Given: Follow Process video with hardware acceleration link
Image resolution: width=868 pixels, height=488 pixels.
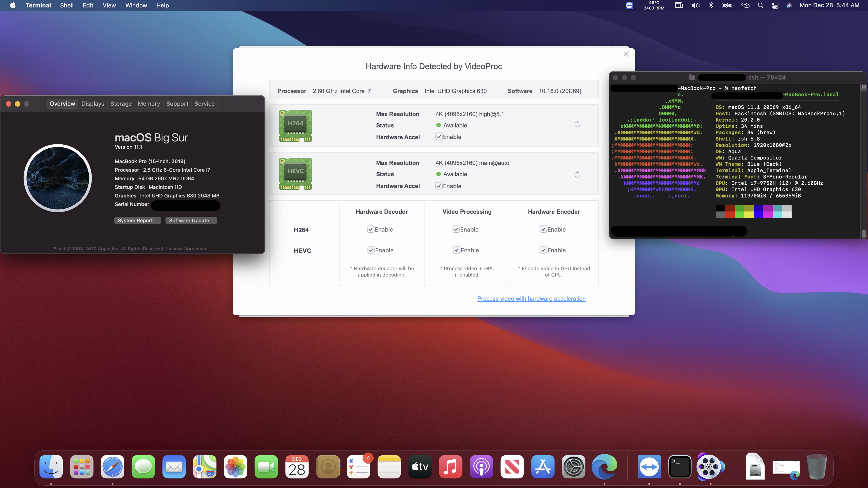Looking at the screenshot, I should [531, 299].
